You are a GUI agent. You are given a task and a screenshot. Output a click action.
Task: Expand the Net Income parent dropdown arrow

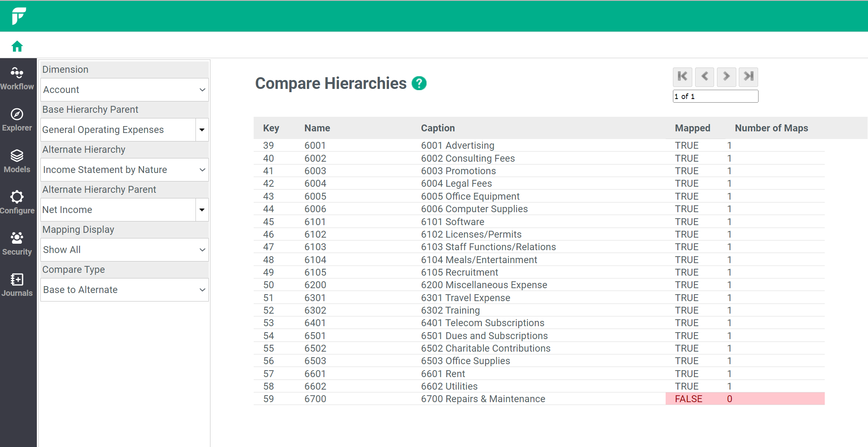coord(202,210)
